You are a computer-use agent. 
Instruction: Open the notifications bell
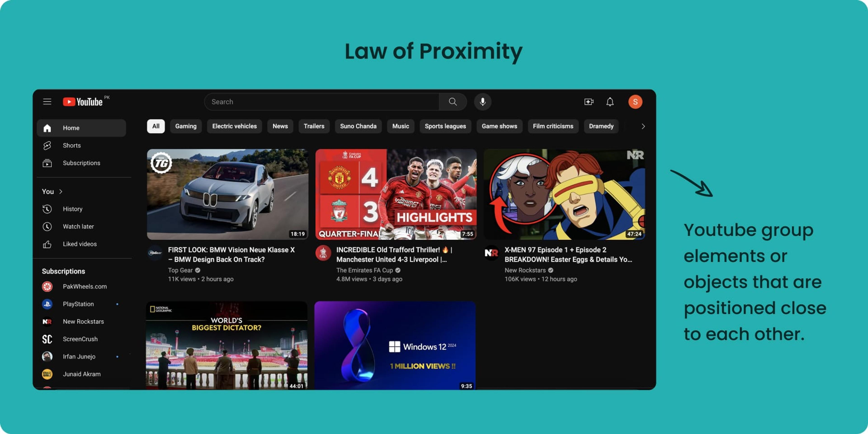[x=610, y=102]
